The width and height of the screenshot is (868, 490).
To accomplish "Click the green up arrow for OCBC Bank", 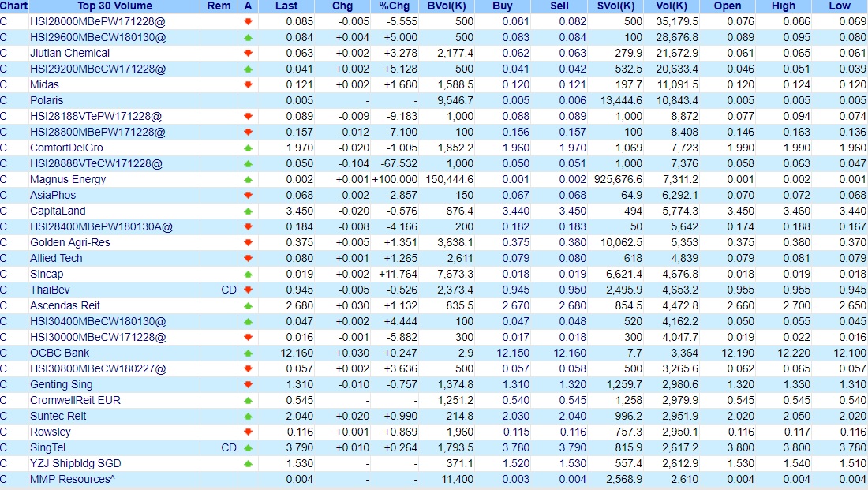I will [x=248, y=353].
